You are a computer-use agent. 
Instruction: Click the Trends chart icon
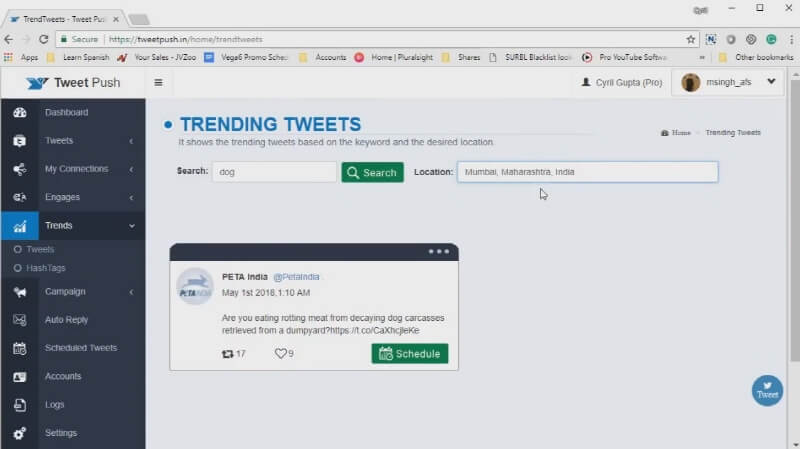pos(20,226)
